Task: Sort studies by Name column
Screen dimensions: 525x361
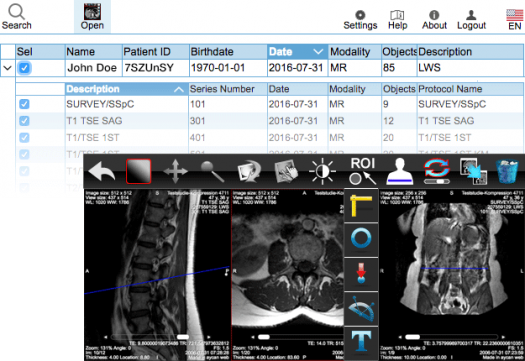Action: point(93,52)
